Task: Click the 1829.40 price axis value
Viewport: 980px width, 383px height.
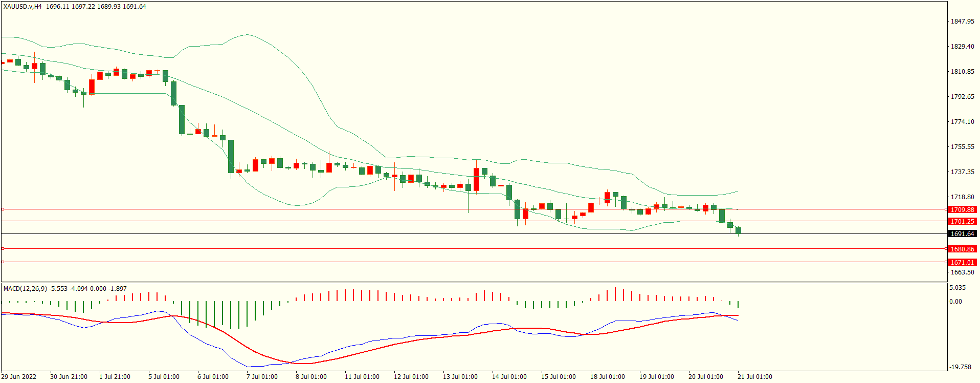Action: pos(962,47)
